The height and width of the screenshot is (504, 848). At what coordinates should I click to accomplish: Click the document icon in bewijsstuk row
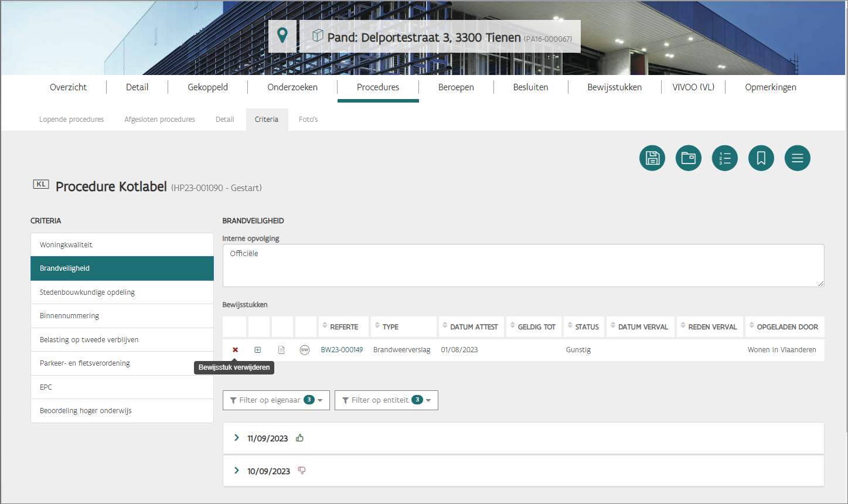click(281, 350)
